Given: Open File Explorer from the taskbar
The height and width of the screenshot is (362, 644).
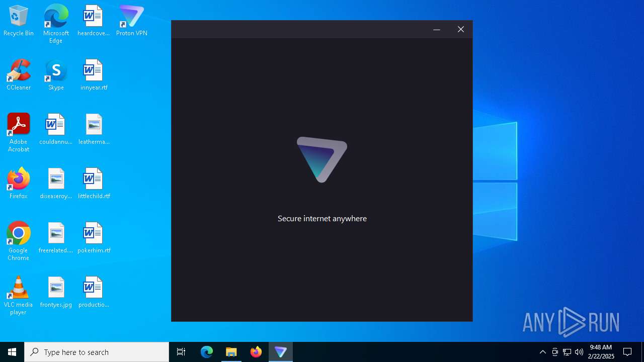Looking at the screenshot, I should coord(231,352).
